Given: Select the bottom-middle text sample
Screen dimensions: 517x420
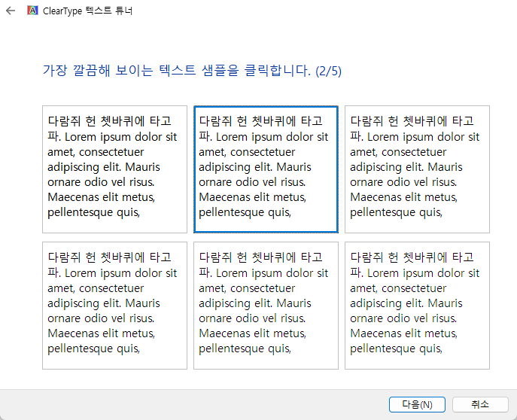Looking at the screenshot, I should (x=266, y=306).
